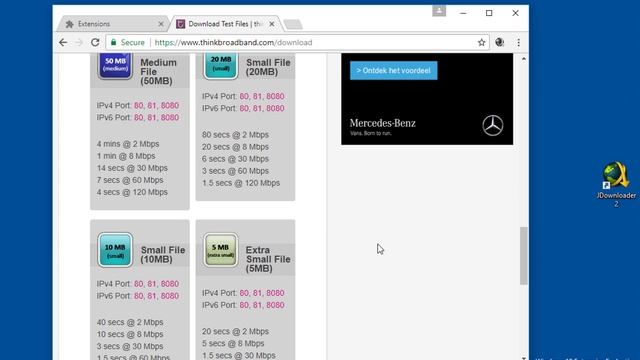The image size is (640, 360).
Task: Click IPv6 port 81 for 20MB file
Action: tap(257, 109)
